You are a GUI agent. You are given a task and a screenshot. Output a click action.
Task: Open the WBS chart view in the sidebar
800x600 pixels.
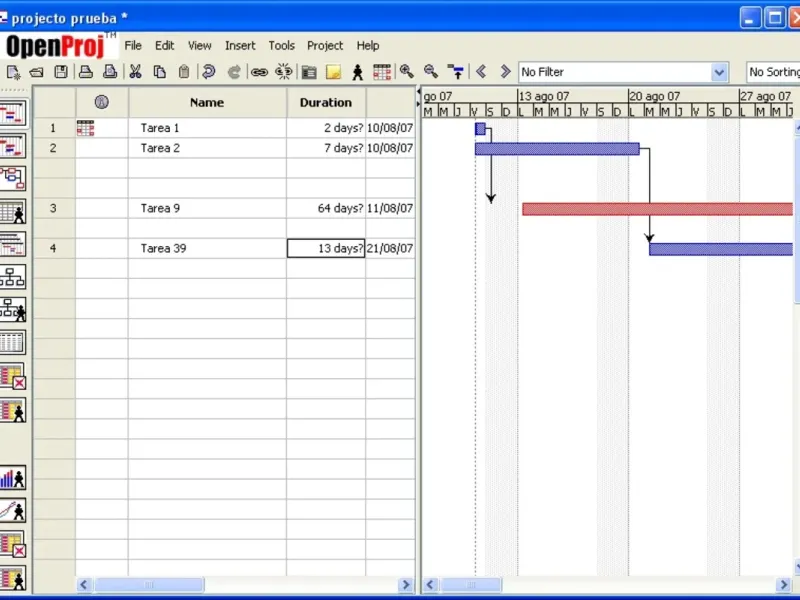pos(12,277)
